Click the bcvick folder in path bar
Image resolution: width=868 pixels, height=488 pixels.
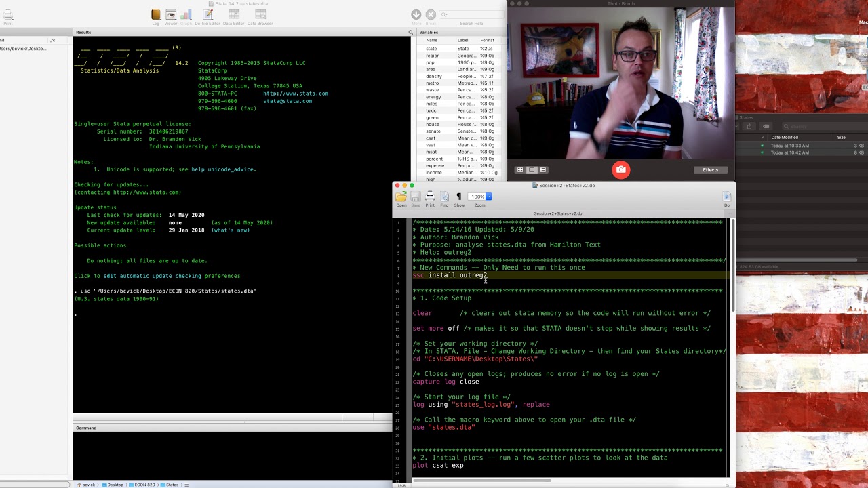(86, 485)
